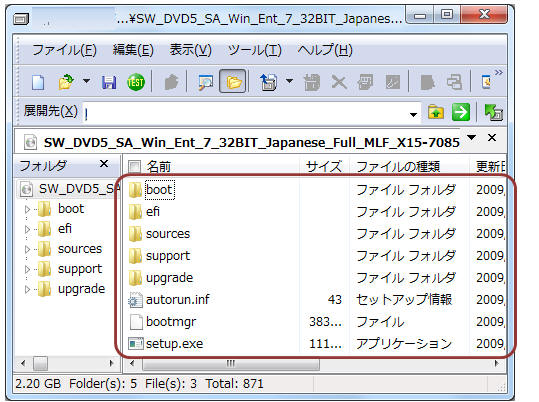Open the ツール(T) menu

tap(255, 50)
